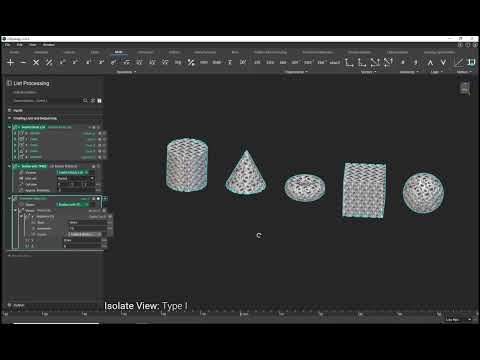Select the percent-style modulo icon in Operations
This screenshot has width=480, height=360.
[191, 62]
